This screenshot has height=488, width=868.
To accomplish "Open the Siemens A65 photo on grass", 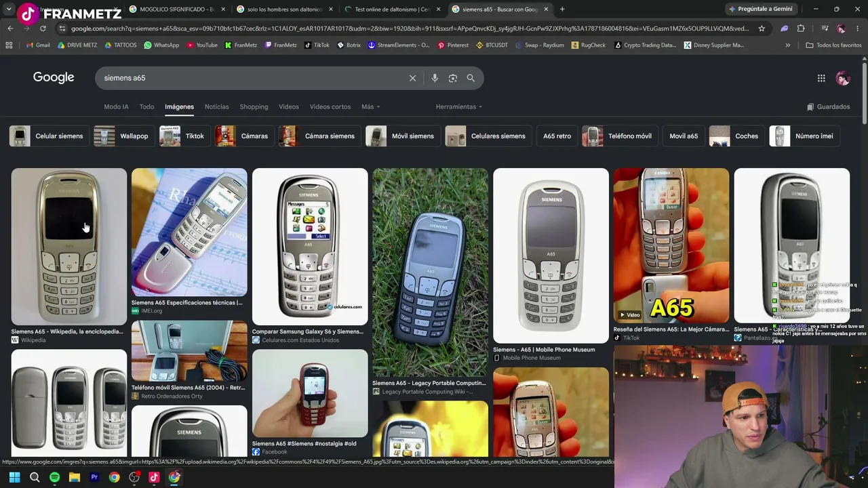I will (x=430, y=272).
